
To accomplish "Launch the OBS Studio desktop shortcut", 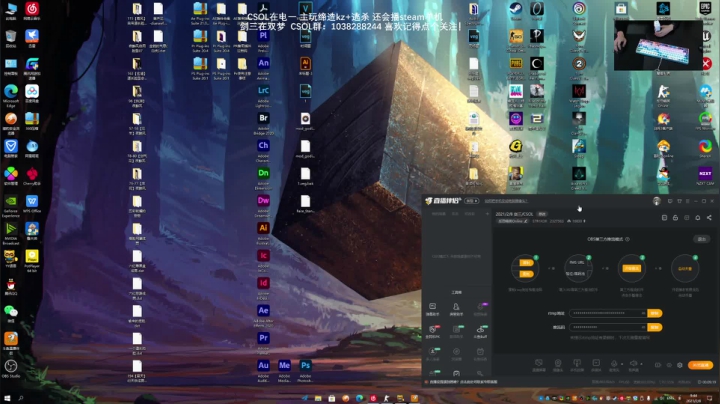I will 11,369.
